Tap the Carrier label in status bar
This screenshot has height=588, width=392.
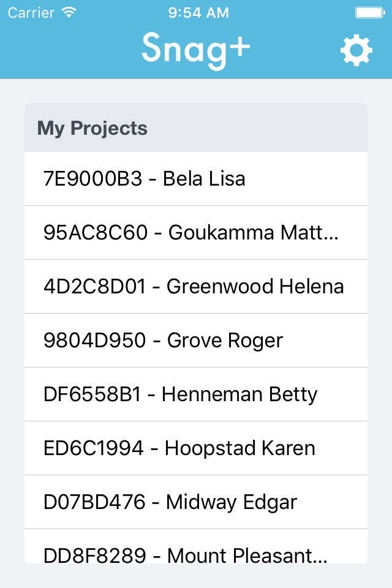point(29,12)
